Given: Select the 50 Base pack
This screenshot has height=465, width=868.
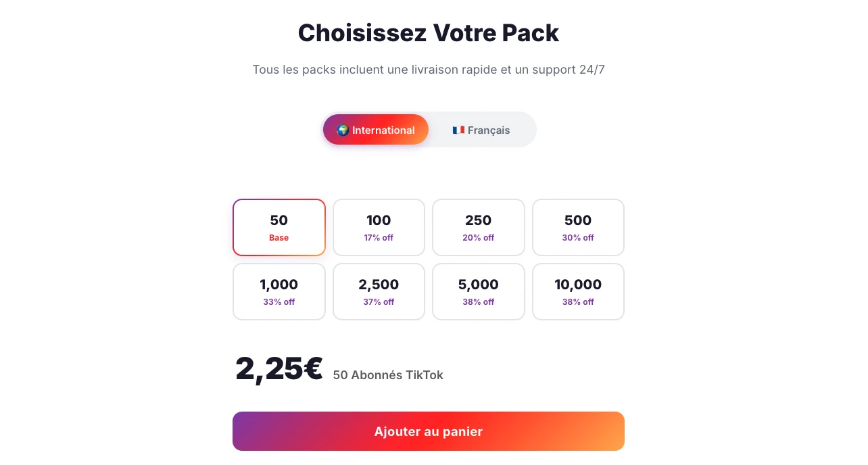Looking at the screenshot, I should pyautogui.click(x=279, y=228).
